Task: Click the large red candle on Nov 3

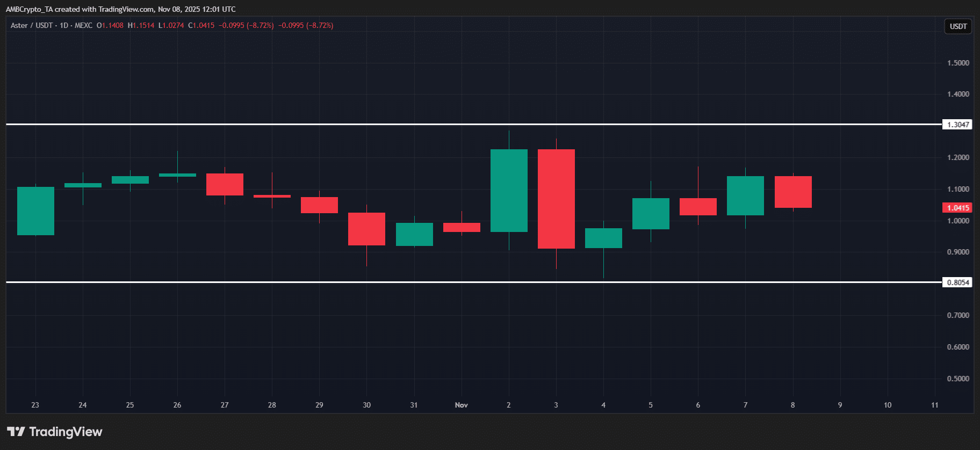Action: pyautogui.click(x=556, y=199)
